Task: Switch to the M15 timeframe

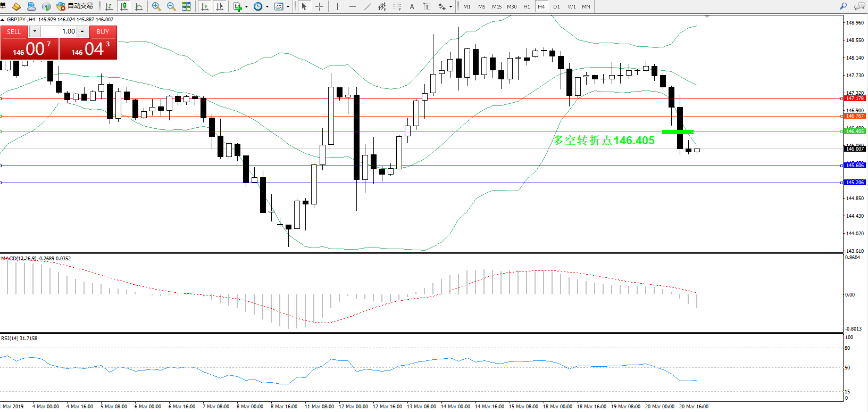Action: [x=497, y=6]
